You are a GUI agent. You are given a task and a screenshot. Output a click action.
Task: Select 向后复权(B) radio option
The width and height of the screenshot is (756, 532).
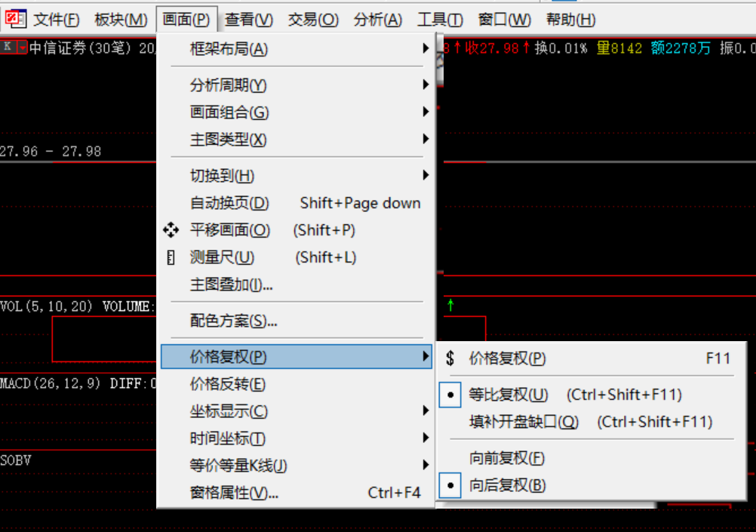[x=592, y=485]
